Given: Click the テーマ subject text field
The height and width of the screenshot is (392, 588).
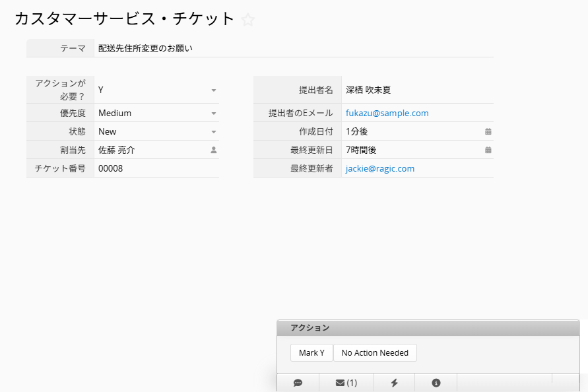Looking at the screenshot, I should pos(294,48).
